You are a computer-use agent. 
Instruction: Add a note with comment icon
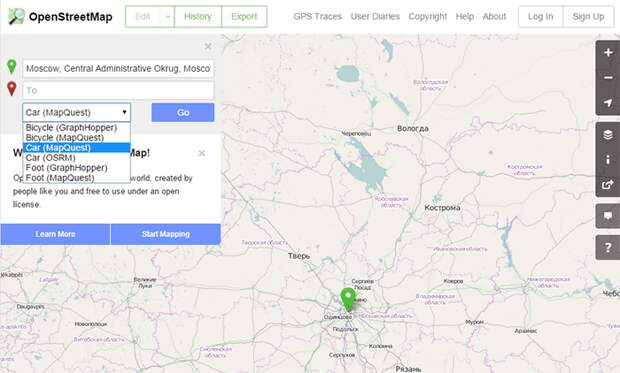point(608,216)
